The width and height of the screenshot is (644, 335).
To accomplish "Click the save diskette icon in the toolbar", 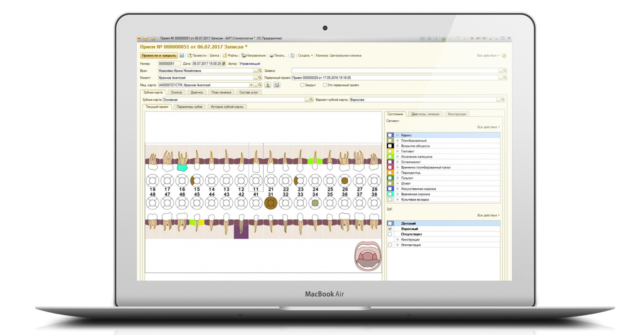I will pyautogui.click(x=182, y=56).
